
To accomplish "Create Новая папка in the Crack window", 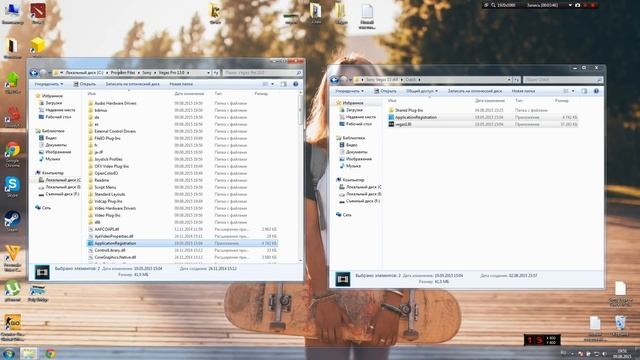I will point(523,91).
